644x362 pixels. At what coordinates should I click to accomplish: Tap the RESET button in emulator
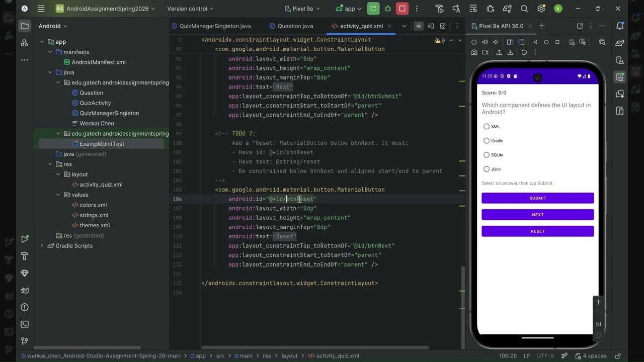[x=537, y=231]
